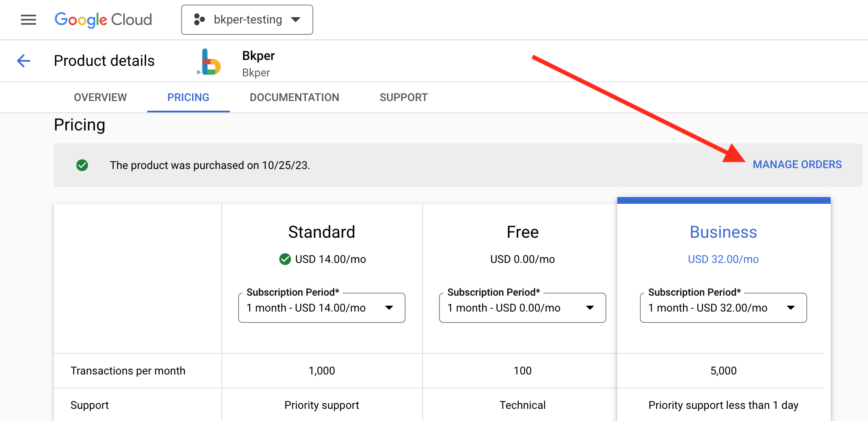This screenshot has width=868, height=421.
Task: Switch to the OVERVIEW tab
Action: pyautogui.click(x=100, y=97)
